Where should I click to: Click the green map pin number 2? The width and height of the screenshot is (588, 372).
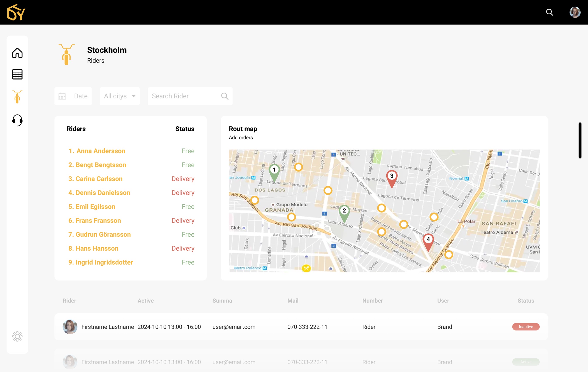tap(344, 212)
